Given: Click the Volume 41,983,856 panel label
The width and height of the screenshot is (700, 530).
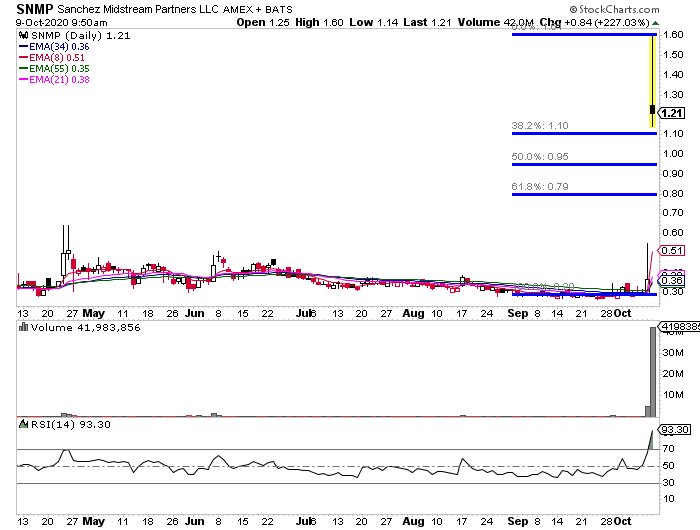Looking at the screenshot, I should (86, 328).
